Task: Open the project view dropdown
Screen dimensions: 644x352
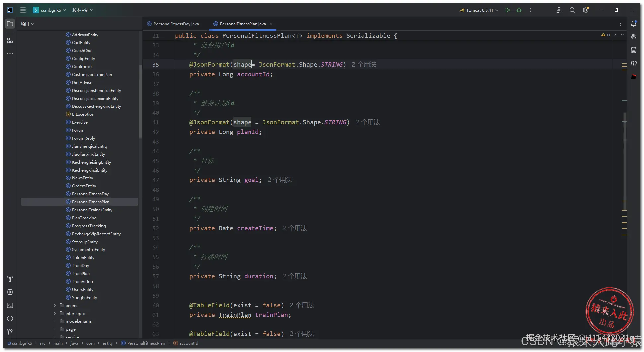Action: click(x=27, y=24)
